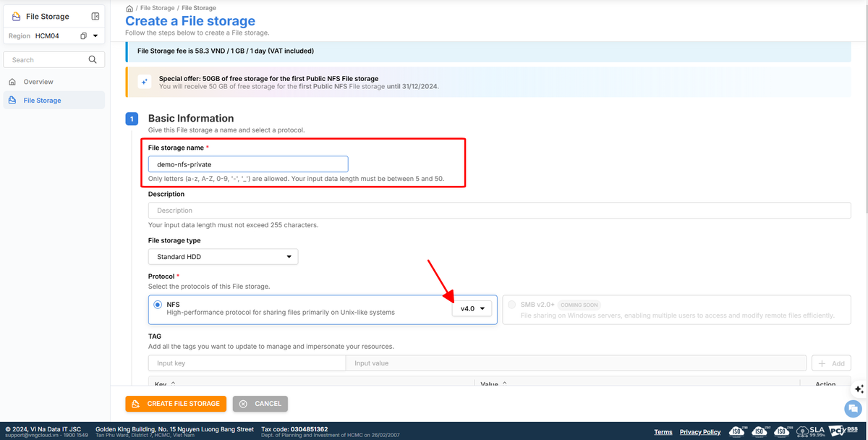Click the home icon in the breadcrumb
Screen dimensions: 868x440
coord(129,8)
